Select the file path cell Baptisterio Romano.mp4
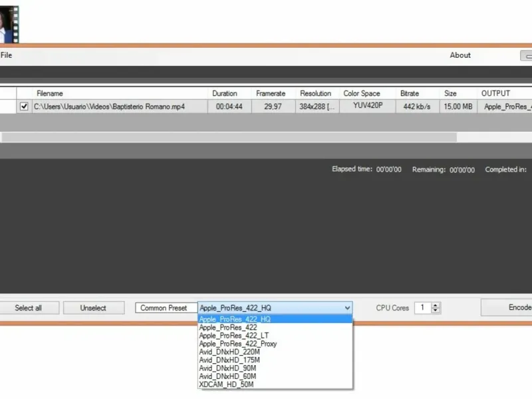532x399 pixels. [120, 106]
